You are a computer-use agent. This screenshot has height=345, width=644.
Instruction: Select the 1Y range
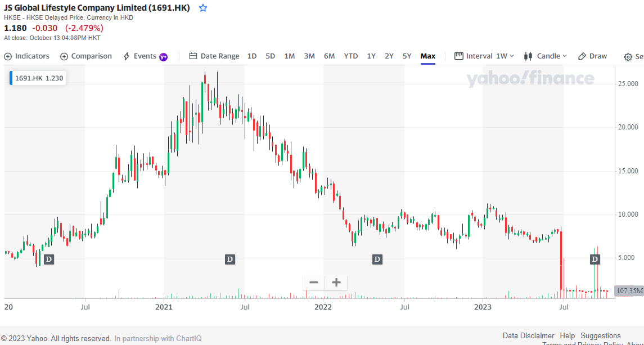pos(371,56)
